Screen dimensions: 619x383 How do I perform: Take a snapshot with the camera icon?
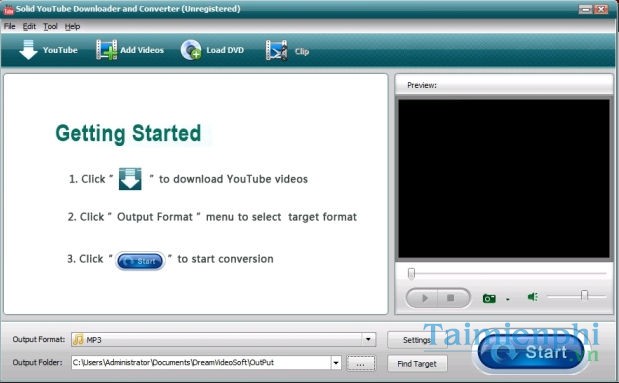pos(489,298)
